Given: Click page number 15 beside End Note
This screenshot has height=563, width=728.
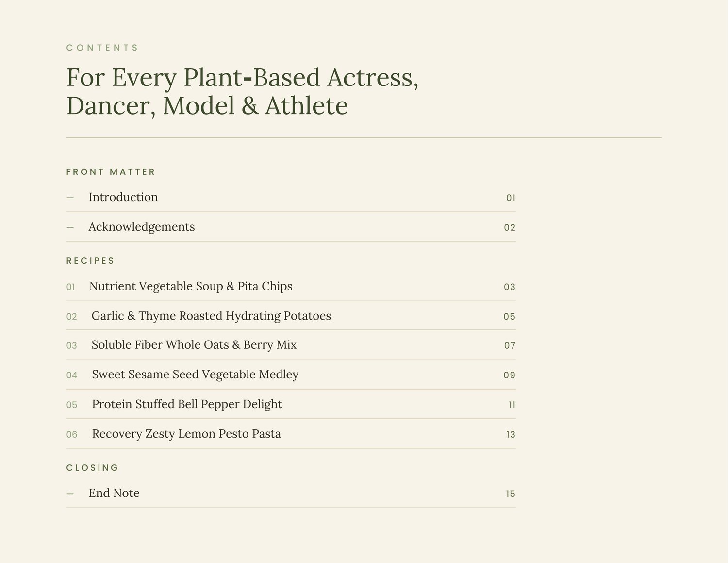Looking at the screenshot, I should (x=511, y=494).
